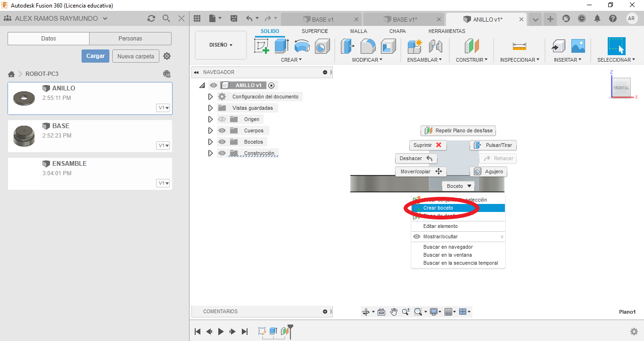Choose Crear boceto from the context menu
This screenshot has height=341, width=644.
(458, 208)
